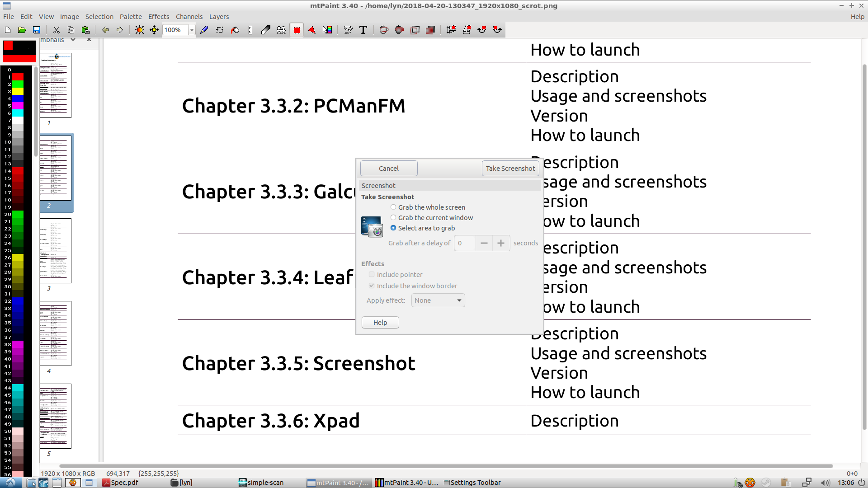
Task: Open page 3 thumbnail
Action: pyautogui.click(x=55, y=251)
